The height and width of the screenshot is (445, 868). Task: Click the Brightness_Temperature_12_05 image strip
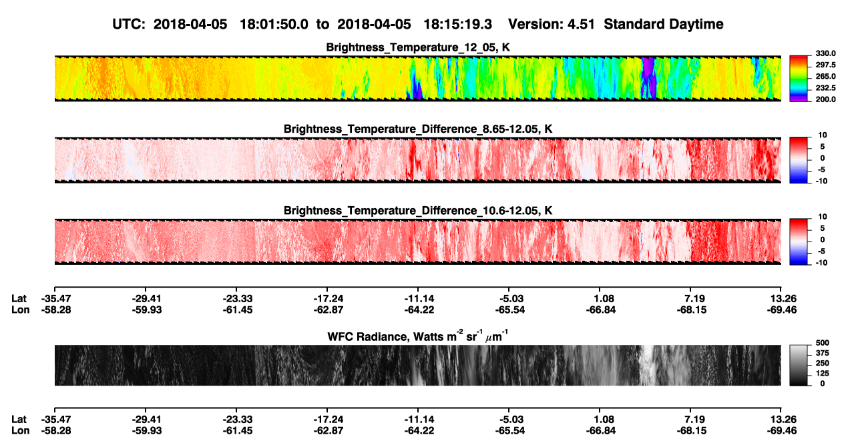click(418, 79)
